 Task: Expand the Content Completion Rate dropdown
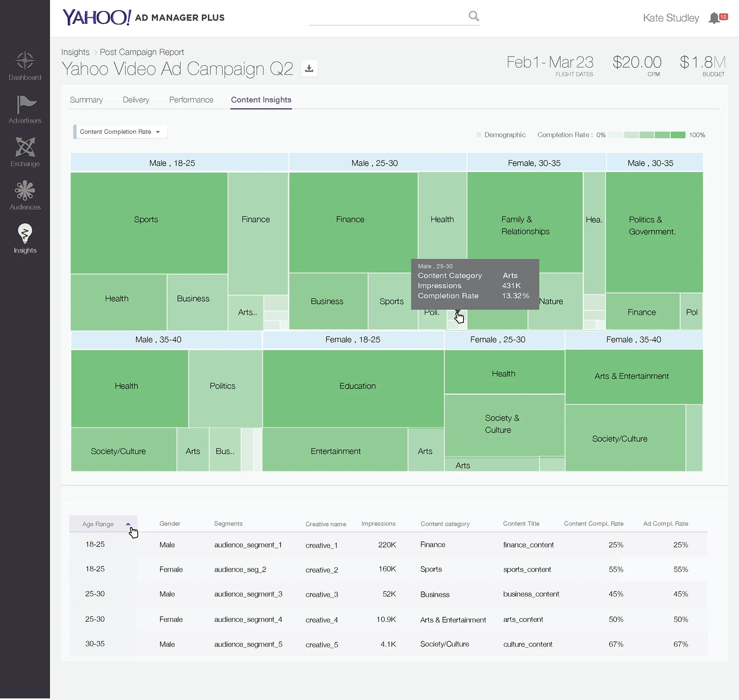tap(120, 132)
